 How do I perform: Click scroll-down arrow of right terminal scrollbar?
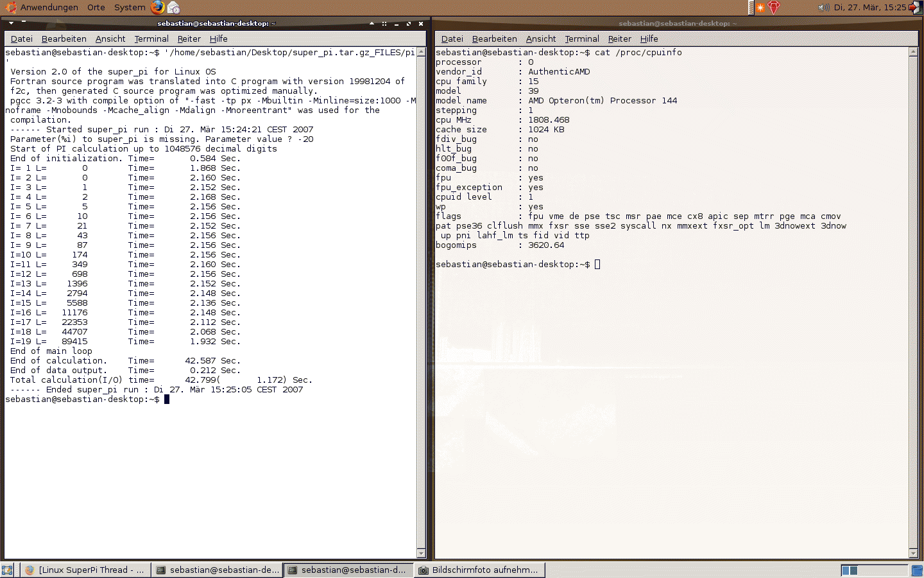914,554
